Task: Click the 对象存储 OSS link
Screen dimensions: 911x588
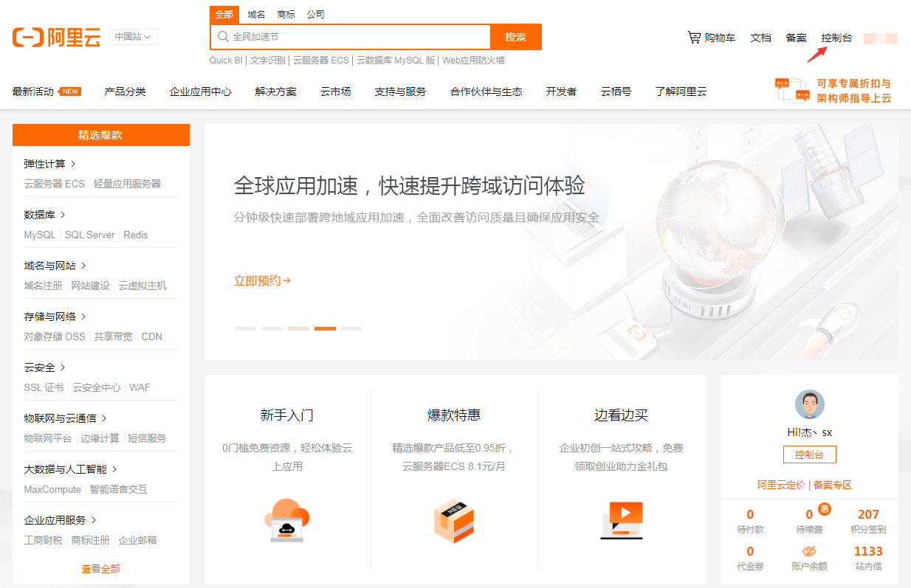Action: (x=55, y=336)
